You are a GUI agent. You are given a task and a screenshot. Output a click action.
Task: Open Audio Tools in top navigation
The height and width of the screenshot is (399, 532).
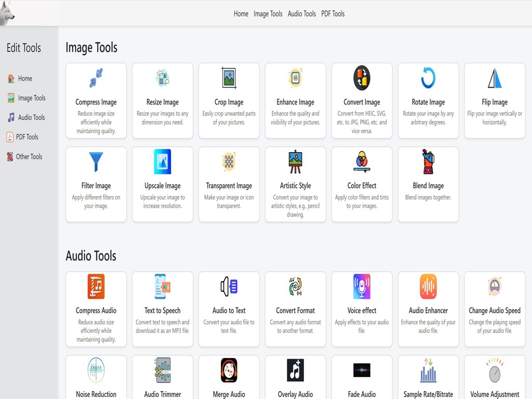coord(302,14)
